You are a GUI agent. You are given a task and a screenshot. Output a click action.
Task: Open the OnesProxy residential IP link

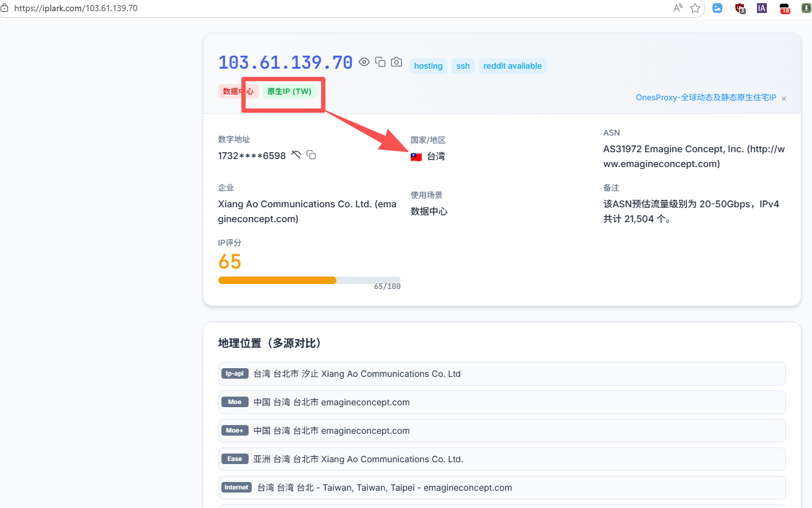click(706, 98)
